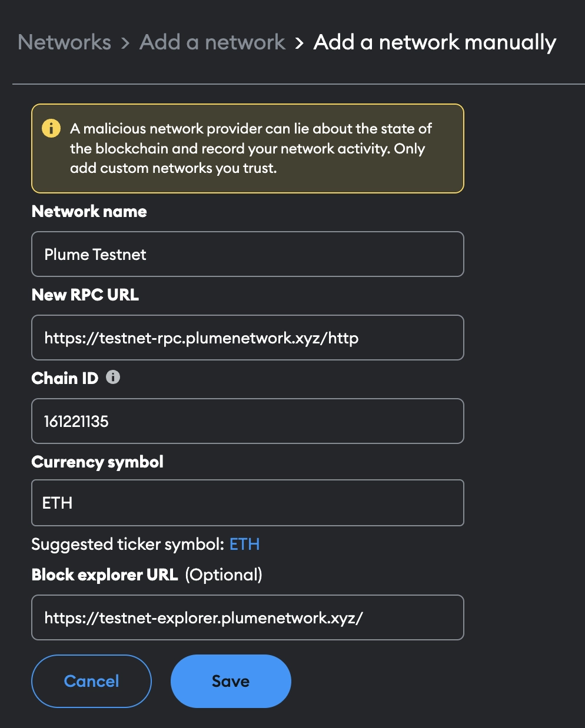
Task: Click the Chain ID field showing 161221135
Action: [247, 421]
